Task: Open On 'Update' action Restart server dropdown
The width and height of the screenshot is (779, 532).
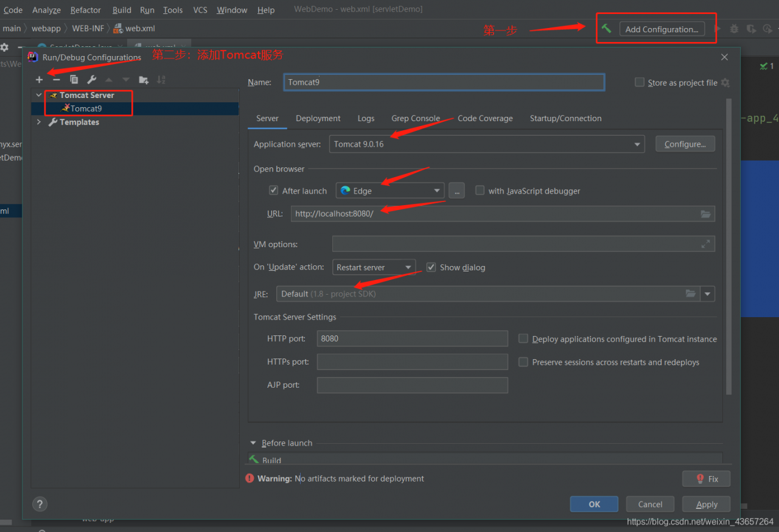Action: 374,267
